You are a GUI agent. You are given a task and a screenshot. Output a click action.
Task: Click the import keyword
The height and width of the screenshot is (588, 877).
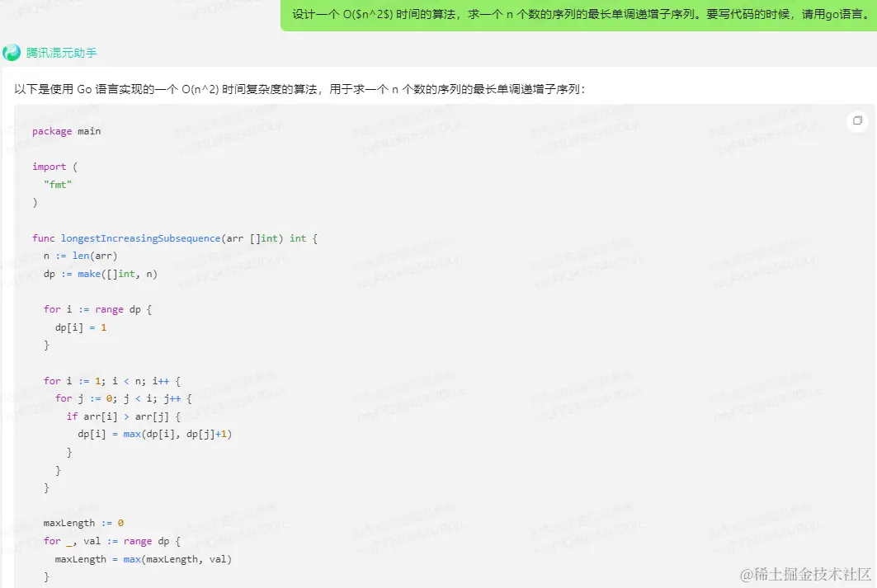pyautogui.click(x=49, y=166)
